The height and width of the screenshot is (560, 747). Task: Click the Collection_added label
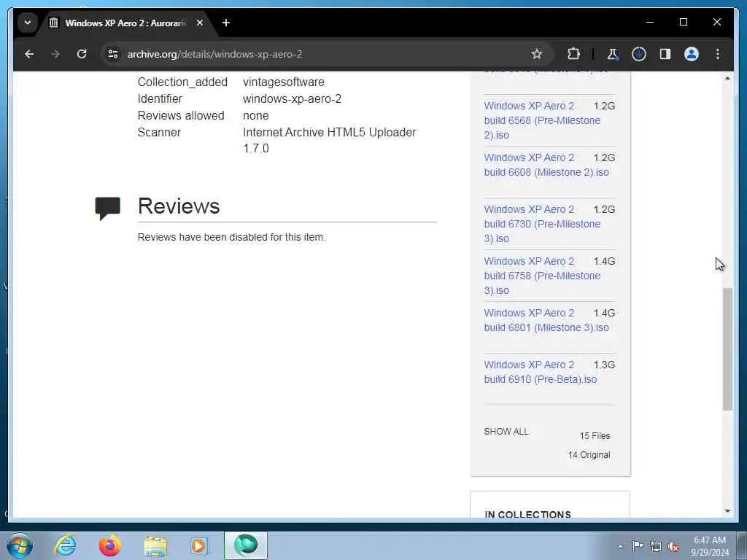pyautogui.click(x=182, y=82)
